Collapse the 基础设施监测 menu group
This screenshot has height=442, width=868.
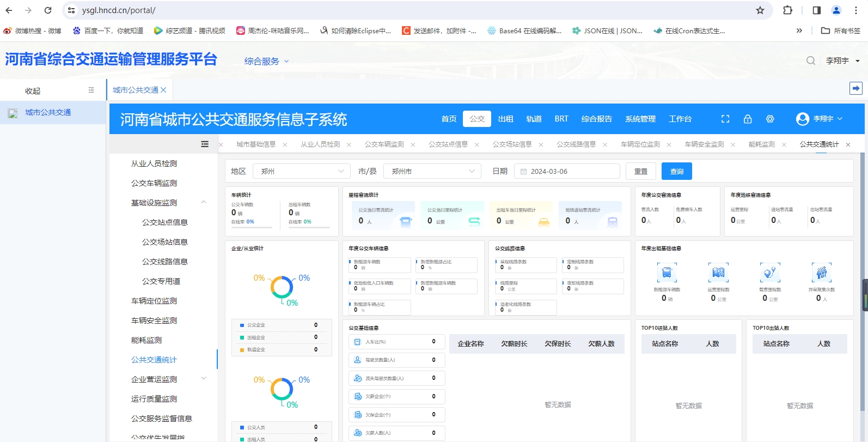(204, 203)
